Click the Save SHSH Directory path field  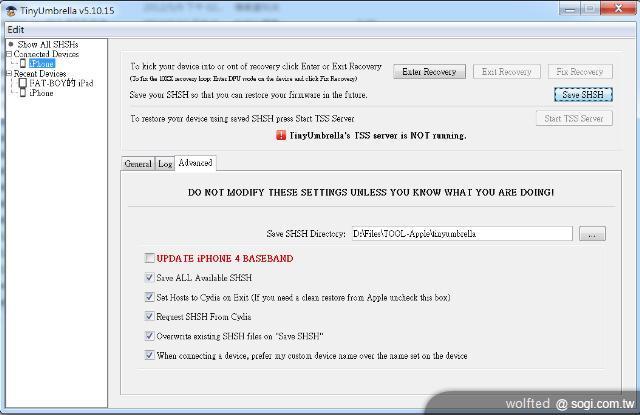462,234
